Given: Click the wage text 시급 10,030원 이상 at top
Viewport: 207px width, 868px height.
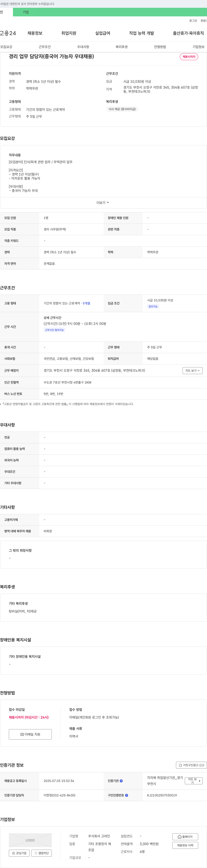Looking at the screenshot, I should [x=137, y=81].
